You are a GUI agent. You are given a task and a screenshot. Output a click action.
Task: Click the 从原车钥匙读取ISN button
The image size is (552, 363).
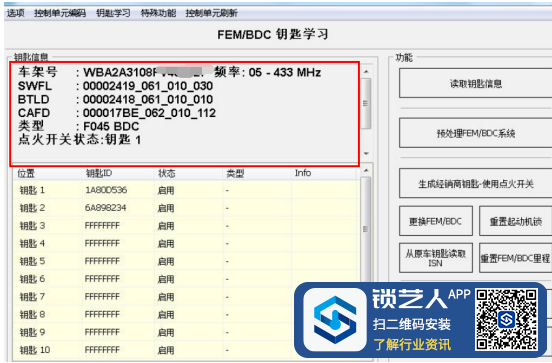(x=436, y=258)
